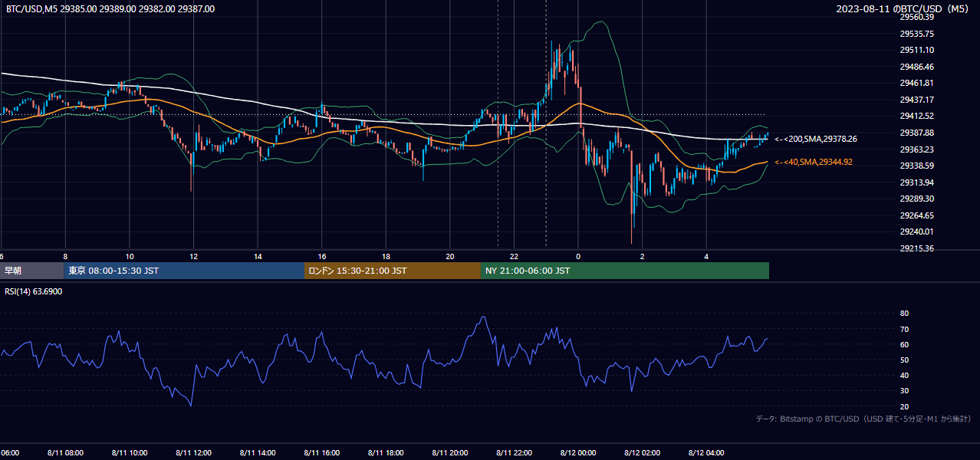Click the 8/12 00:00 date label
Screen dimensions: 980x460
point(578,453)
